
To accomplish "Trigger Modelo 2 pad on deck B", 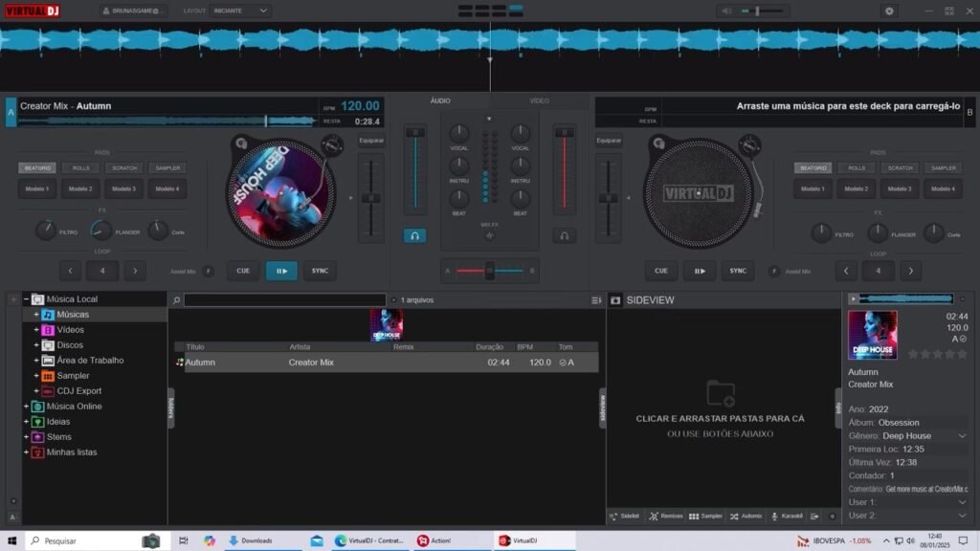I will pyautogui.click(x=857, y=188).
